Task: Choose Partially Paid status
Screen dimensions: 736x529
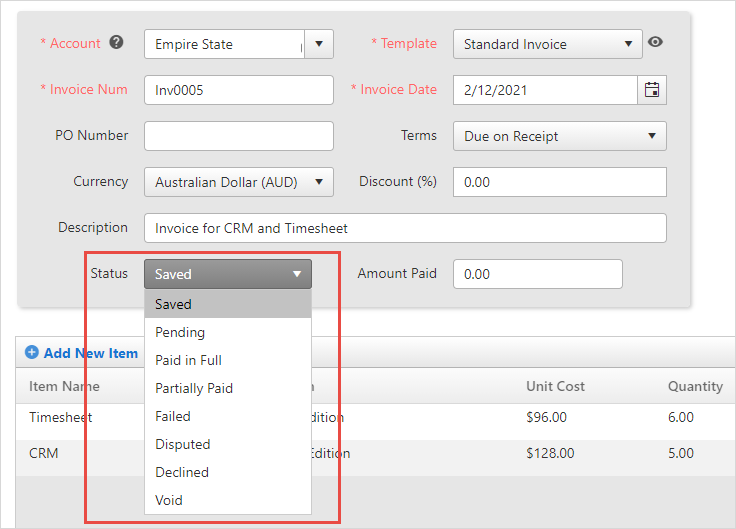Action: point(228,388)
